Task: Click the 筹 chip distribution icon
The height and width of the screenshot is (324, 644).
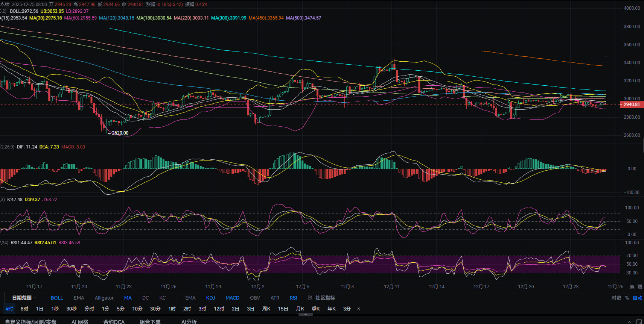Action: [632, 287]
